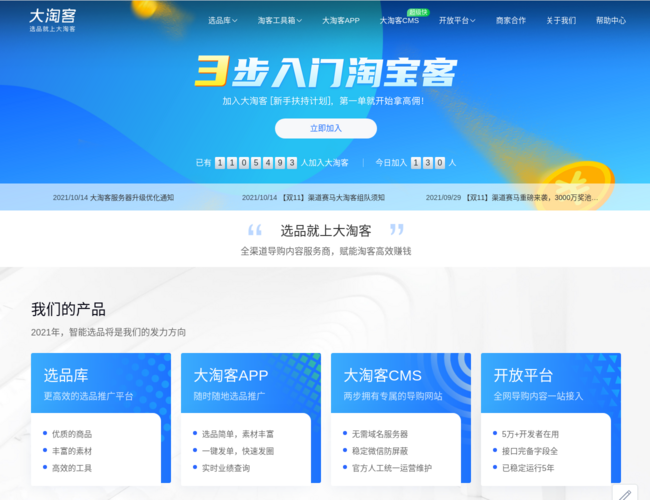Click the 1105493 member counter
This screenshot has height=500, width=650.
point(256,163)
